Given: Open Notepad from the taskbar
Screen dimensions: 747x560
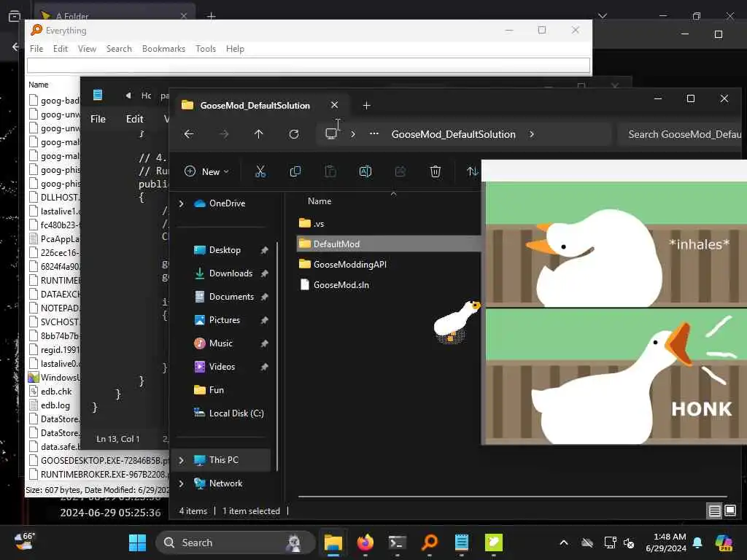Looking at the screenshot, I should (462, 542).
